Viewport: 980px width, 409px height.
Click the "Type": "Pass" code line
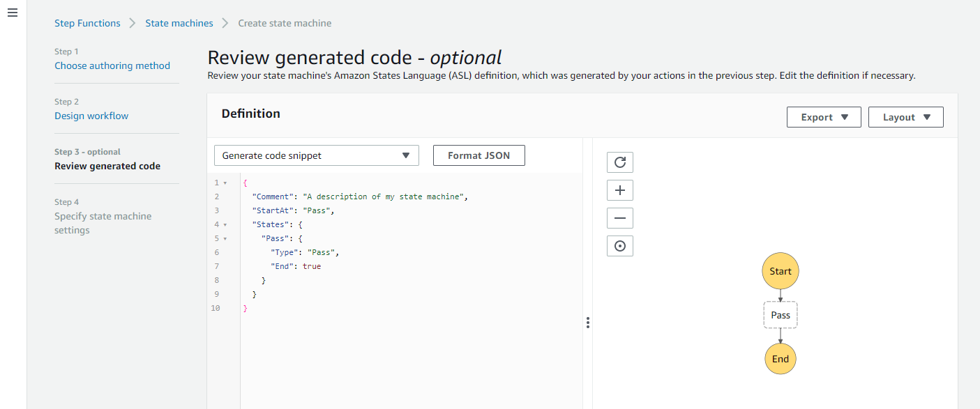(305, 252)
